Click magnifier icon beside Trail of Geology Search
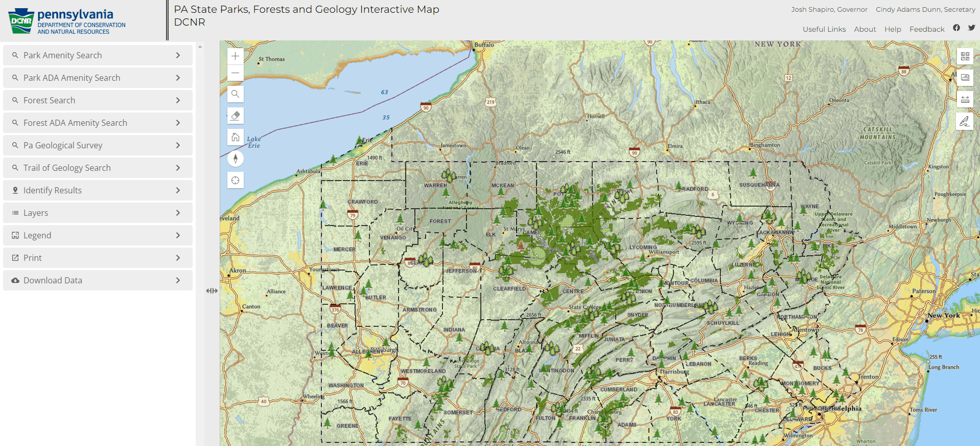This screenshot has width=980, height=446. click(15, 168)
